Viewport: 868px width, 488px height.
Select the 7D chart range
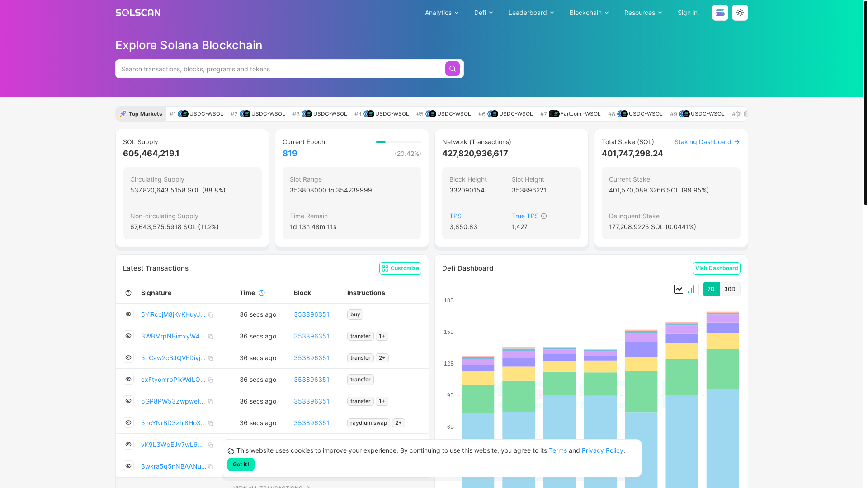coord(711,289)
